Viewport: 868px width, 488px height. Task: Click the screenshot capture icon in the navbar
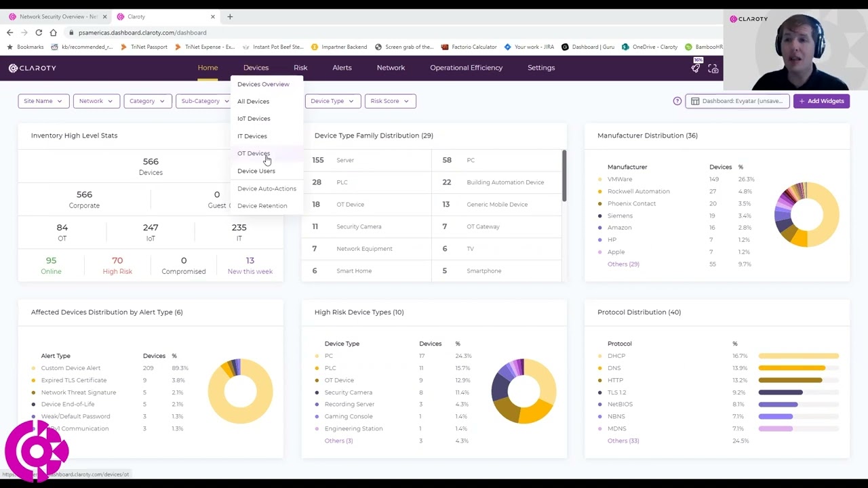[x=713, y=68]
